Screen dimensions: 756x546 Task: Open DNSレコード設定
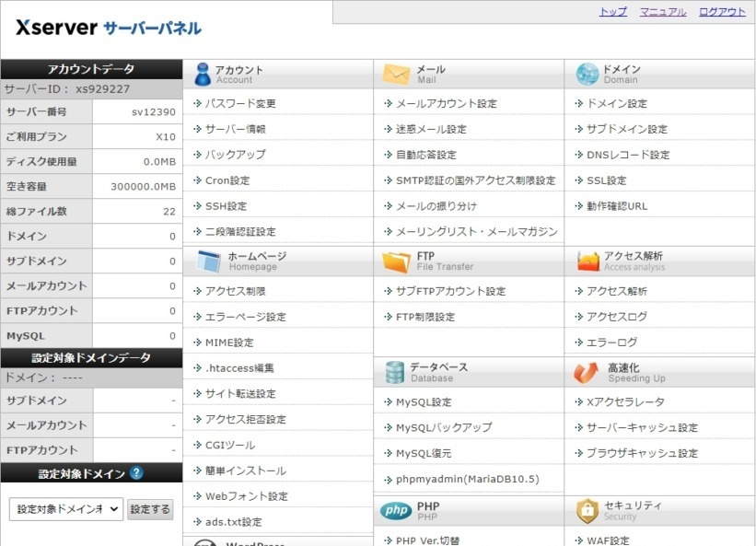(x=628, y=154)
